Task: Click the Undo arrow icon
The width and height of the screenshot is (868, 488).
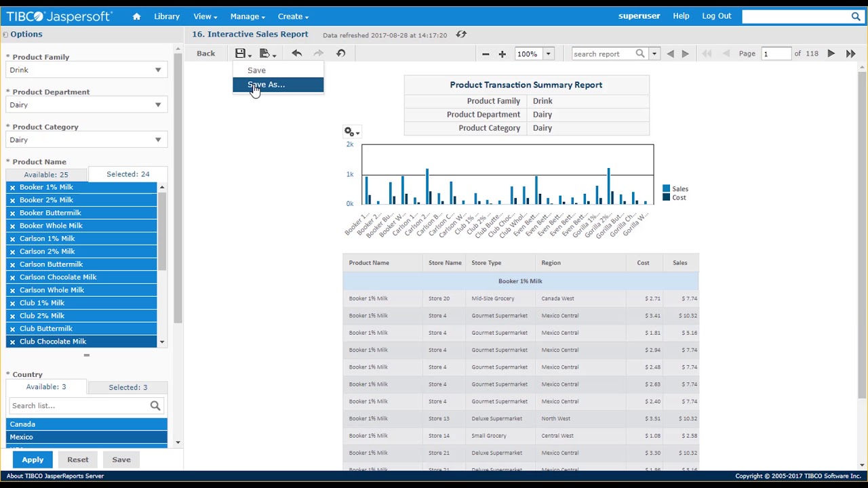Action: [296, 54]
